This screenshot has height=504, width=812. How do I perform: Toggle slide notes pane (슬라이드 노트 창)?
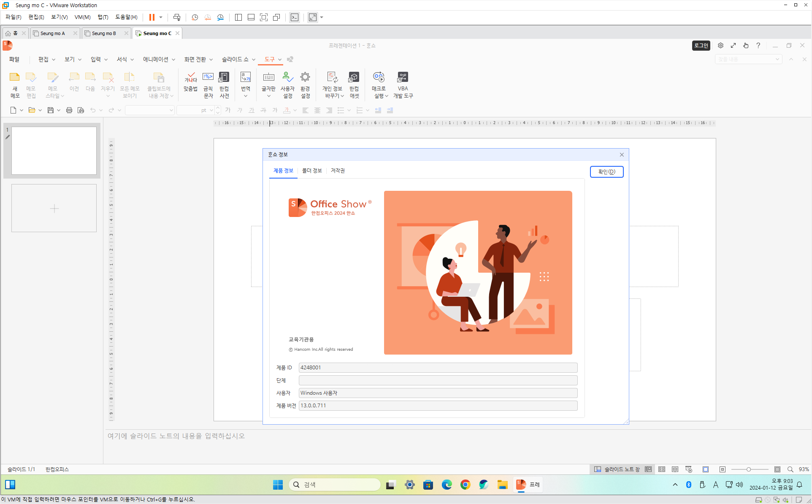click(x=617, y=469)
